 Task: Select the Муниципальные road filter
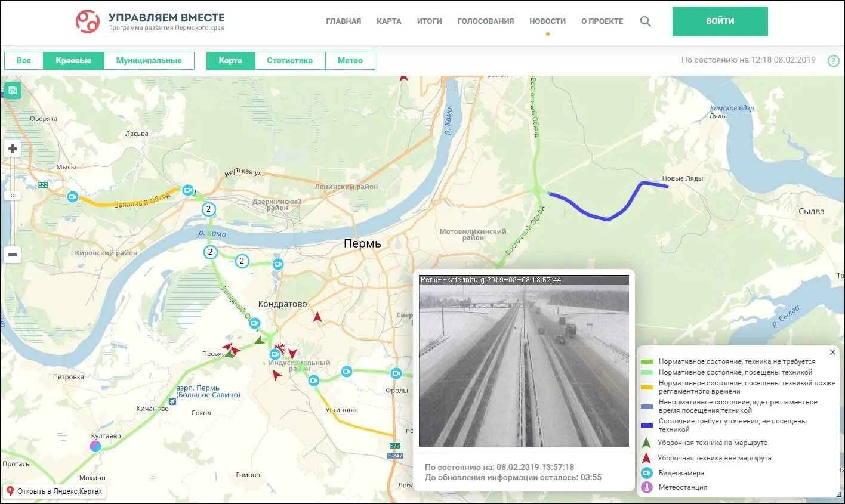(x=149, y=61)
